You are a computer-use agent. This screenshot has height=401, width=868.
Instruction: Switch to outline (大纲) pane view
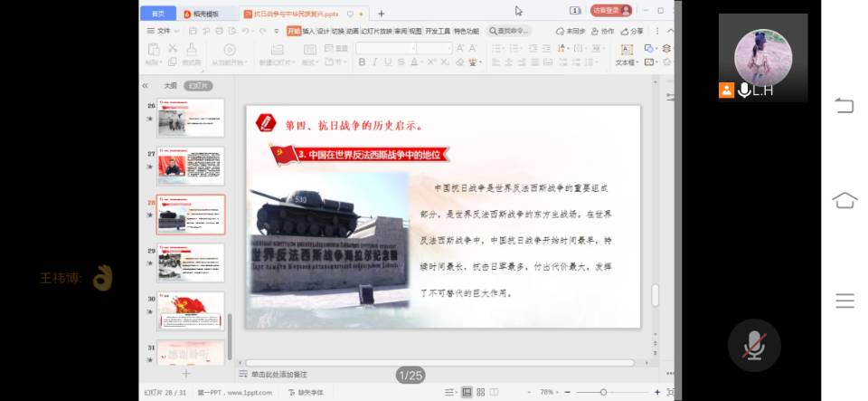(170, 85)
